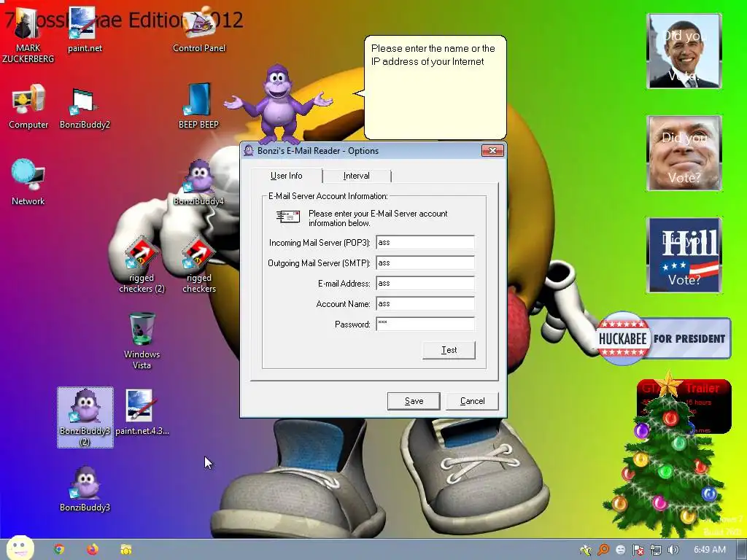Click the Test button

pyautogui.click(x=449, y=350)
